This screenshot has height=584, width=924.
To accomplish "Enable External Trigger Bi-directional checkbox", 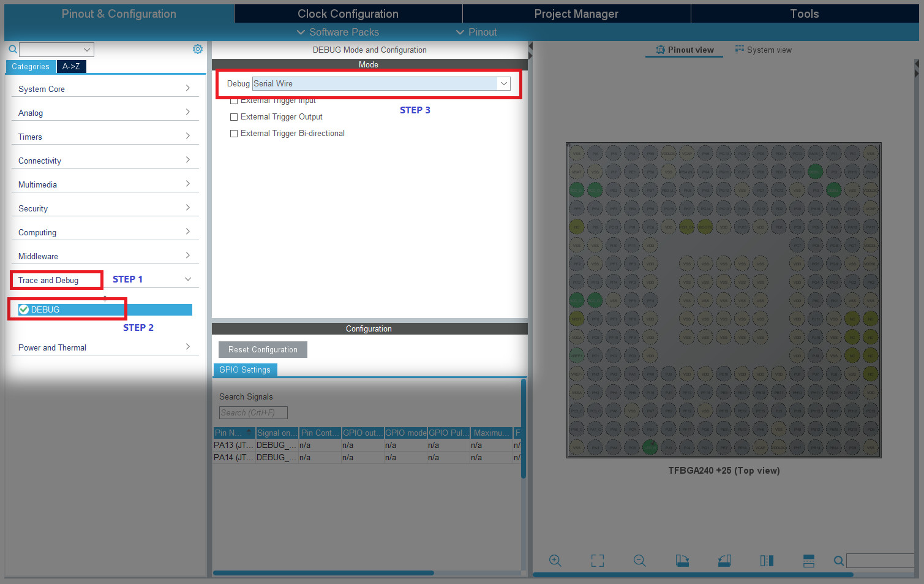I will (x=234, y=134).
